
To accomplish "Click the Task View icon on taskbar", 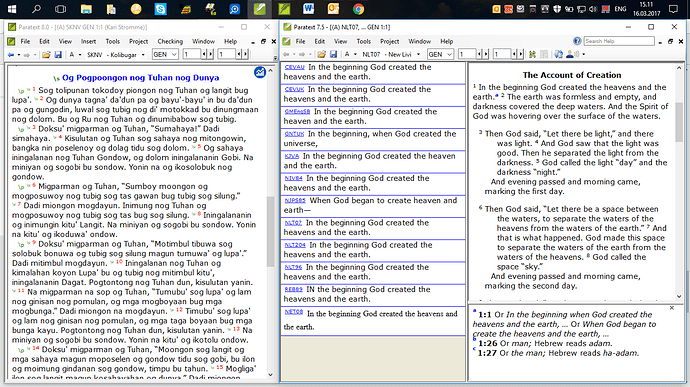I will pyautogui.click(x=61, y=9).
